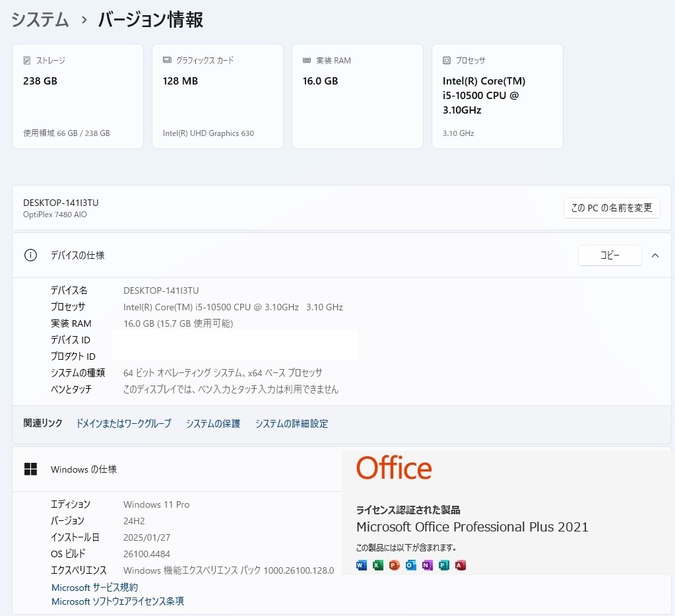Click the 16.0 GB (15.7 GB 使用可能) value
Image resolution: width=675 pixels, height=616 pixels.
178,324
